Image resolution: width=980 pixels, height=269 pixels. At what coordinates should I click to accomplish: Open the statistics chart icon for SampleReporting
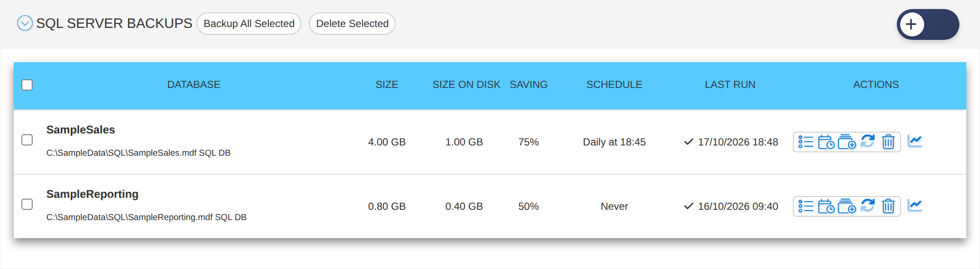point(915,205)
